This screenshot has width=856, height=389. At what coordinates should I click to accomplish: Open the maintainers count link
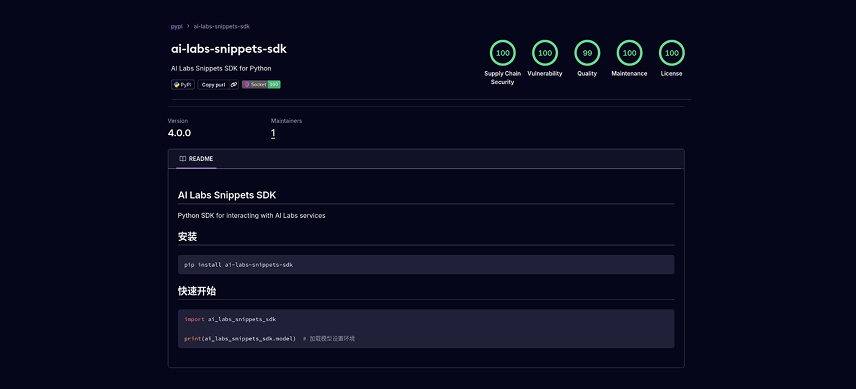(x=273, y=133)
